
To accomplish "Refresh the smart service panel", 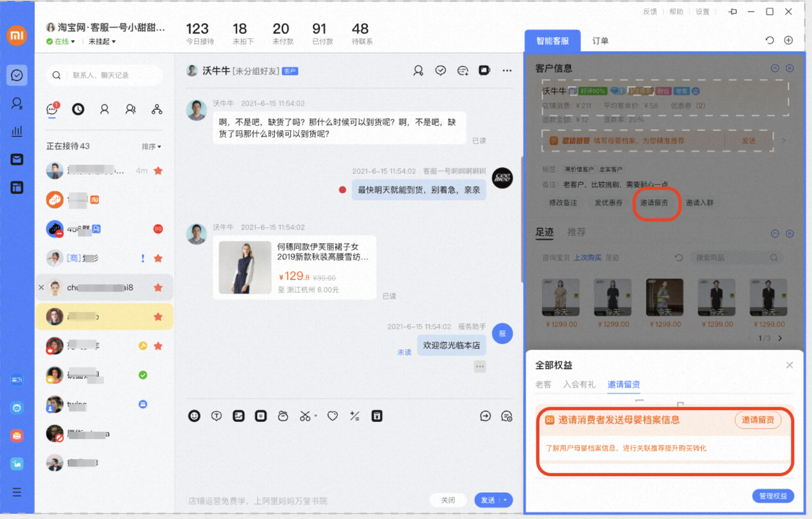I will [x=770, y=40].
